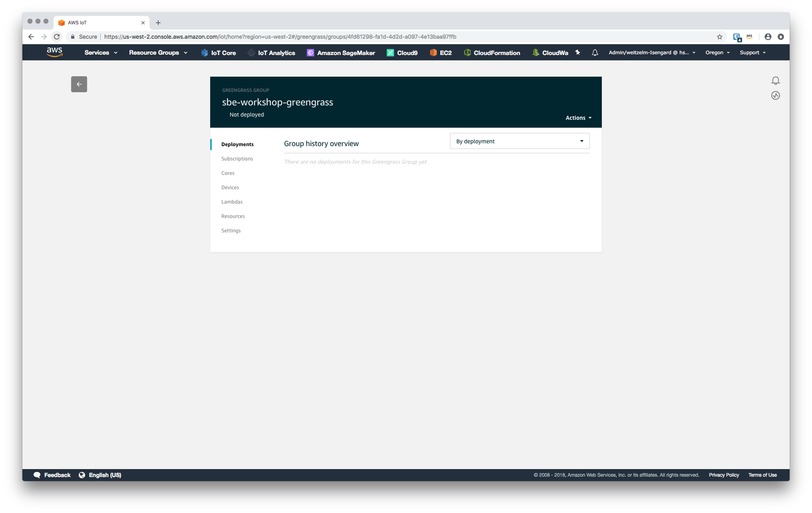
Task: Open the Cloud9 shortcut
Action: point(402,53)
